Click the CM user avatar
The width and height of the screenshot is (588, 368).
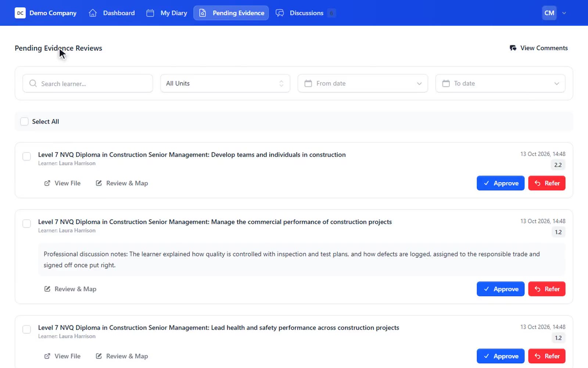coord(549,13)
